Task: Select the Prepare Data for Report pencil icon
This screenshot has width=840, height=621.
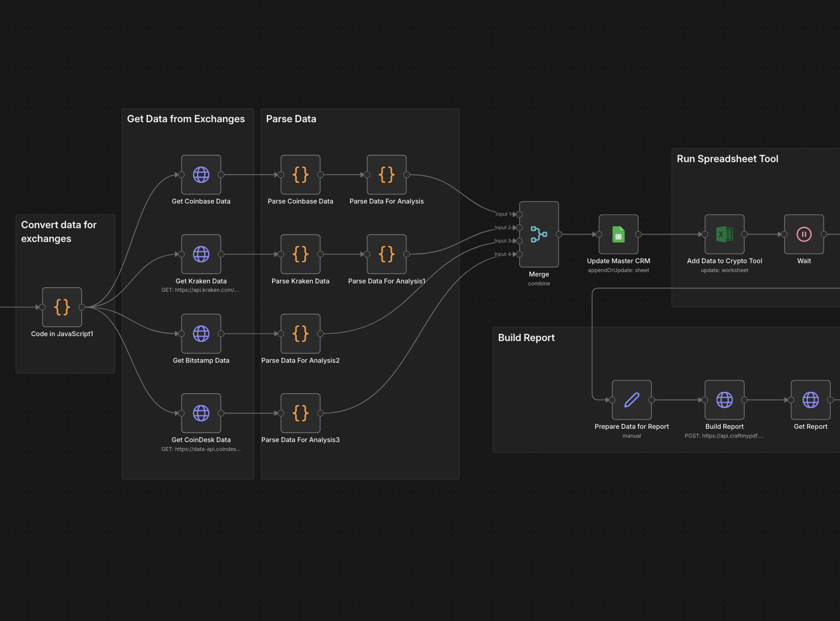Action: point(631,400)
